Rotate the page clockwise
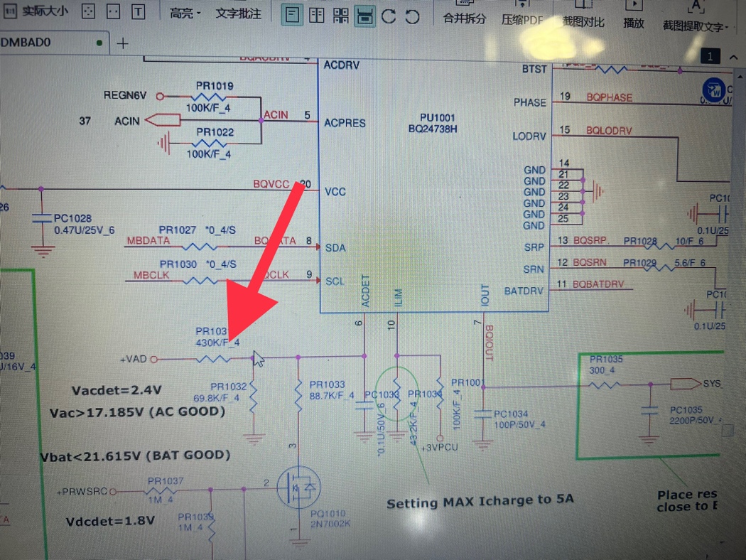The image size is (746, 560). 389,16
